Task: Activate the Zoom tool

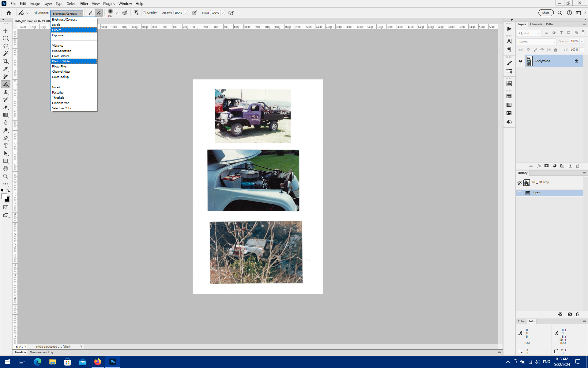Action: (x=6, y=176)
